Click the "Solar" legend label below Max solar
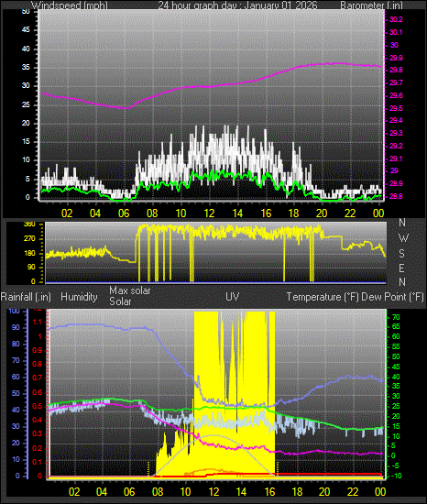Image resolution: width=427 pixels, height=504 pixels. 120,301
